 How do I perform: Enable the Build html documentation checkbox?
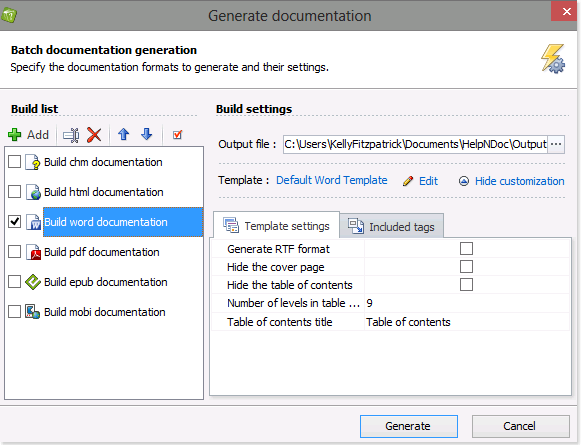(14, 192)
